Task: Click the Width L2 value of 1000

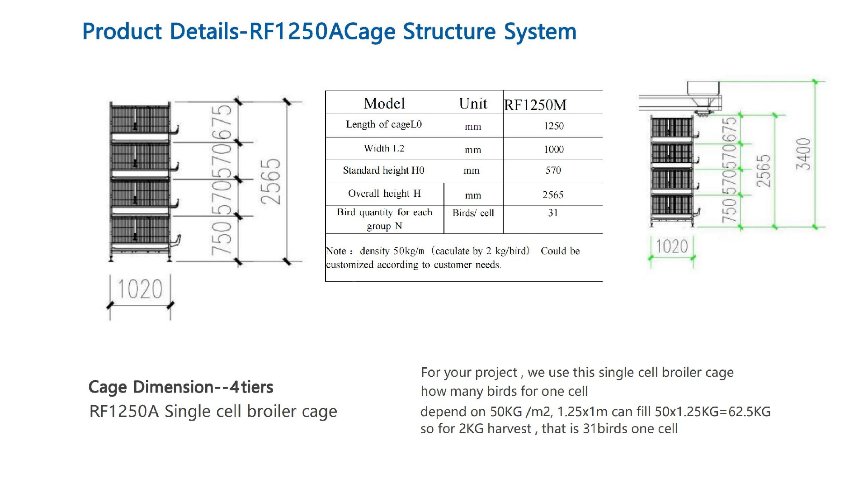Action: tap(553, 150)
